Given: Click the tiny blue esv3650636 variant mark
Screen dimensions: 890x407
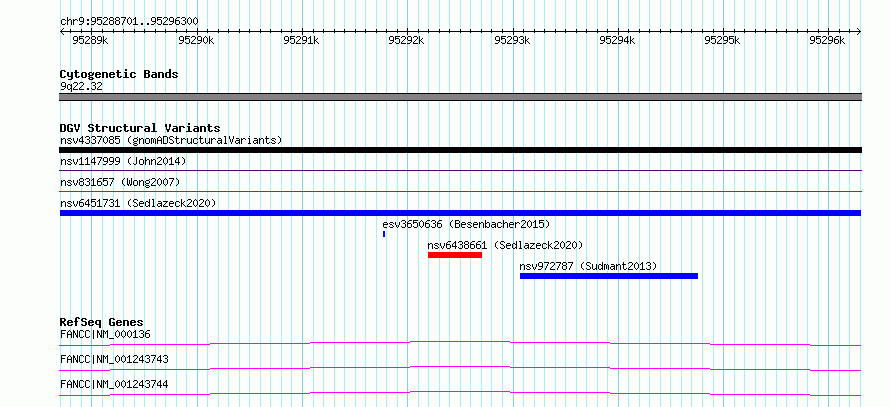Looking at the screenshot, I should click(x=384, y=234).
